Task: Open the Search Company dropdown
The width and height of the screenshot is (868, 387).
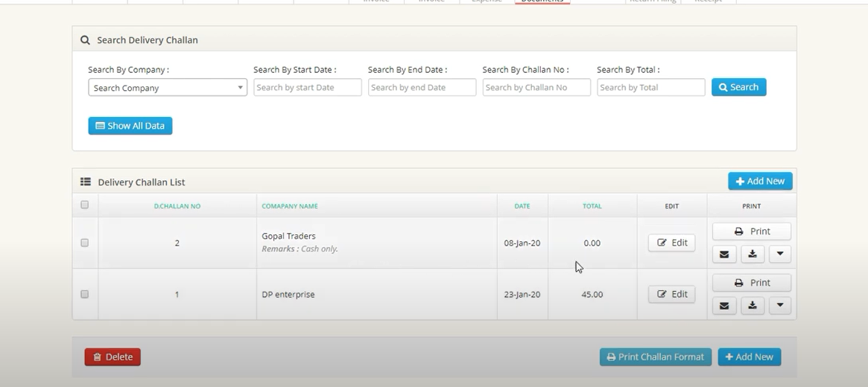Action: coord(168,88)
